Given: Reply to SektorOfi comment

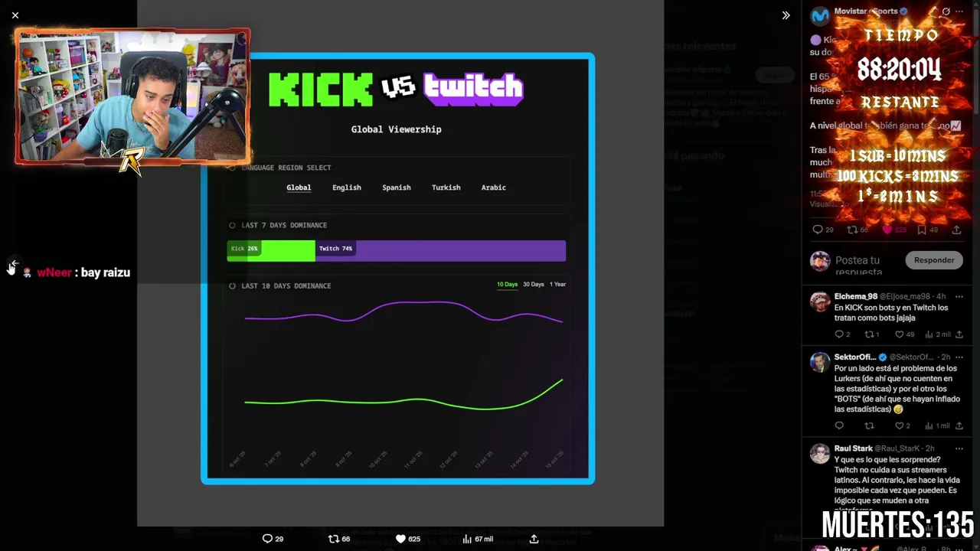Looking at the screenshot, I should (x=839, y=425).
